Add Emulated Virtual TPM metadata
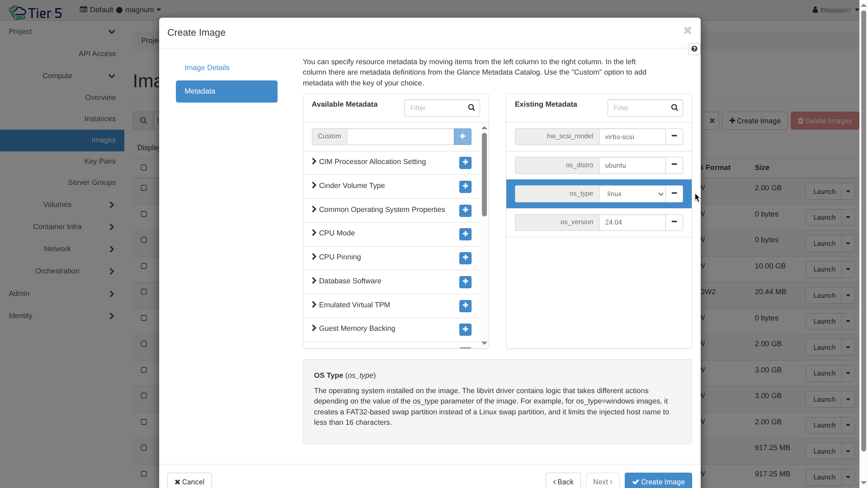Viewport: 868px width, 488px height. click(x=465, y=306)
